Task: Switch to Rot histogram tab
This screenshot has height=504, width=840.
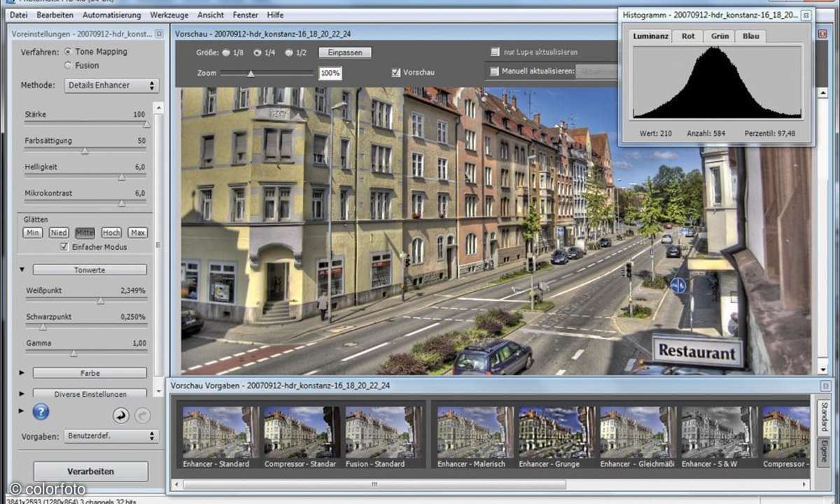Action: pyautogui.click(x=689, y=36)
